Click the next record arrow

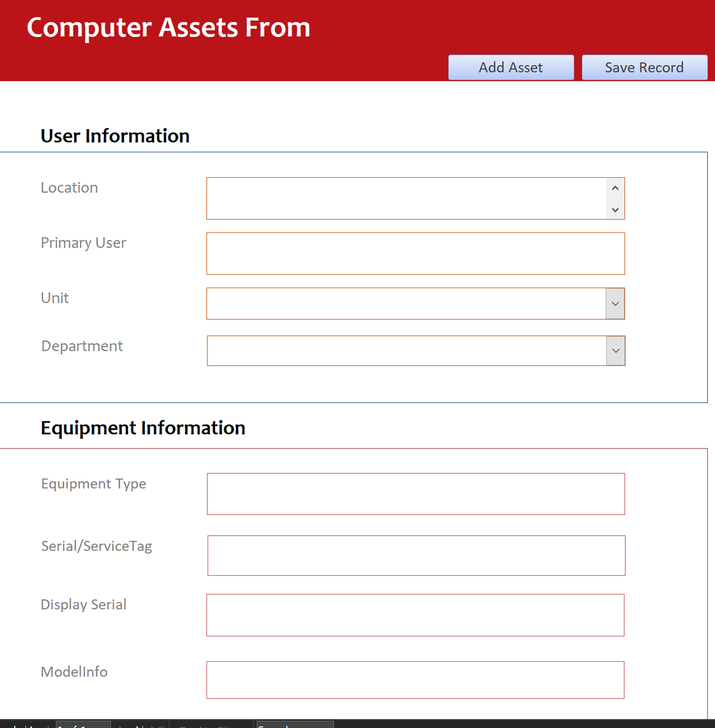[120, 725]
